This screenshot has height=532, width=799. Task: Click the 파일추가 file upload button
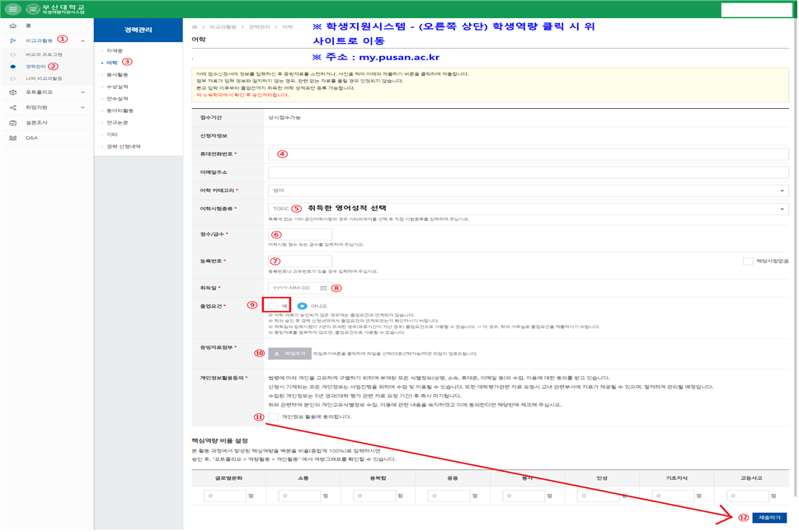[289, 353]
